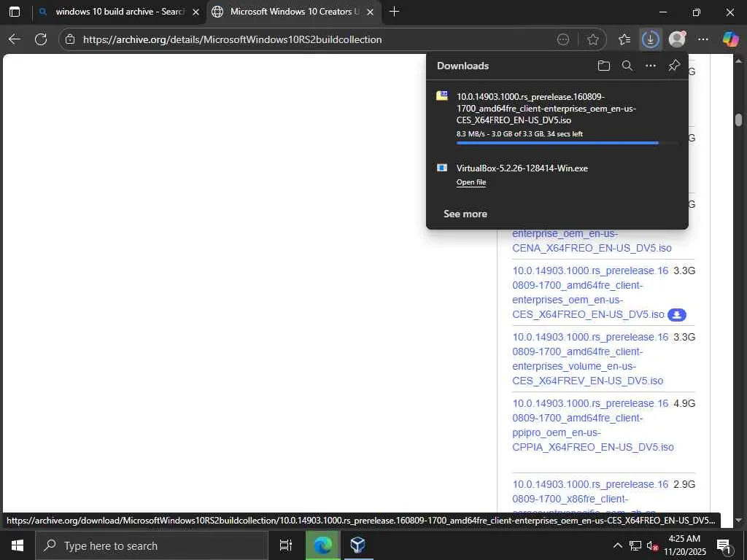Show hidden system tray icons
This screenshot has height=560, width=747.
617,545
